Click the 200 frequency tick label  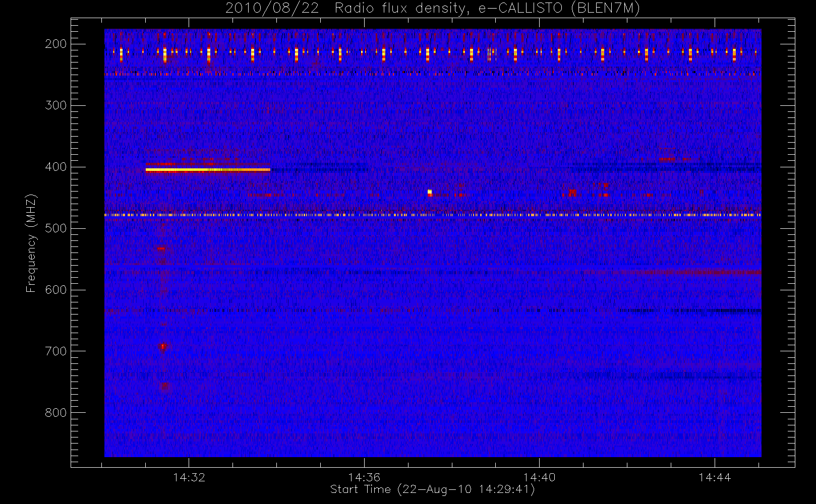55,44
